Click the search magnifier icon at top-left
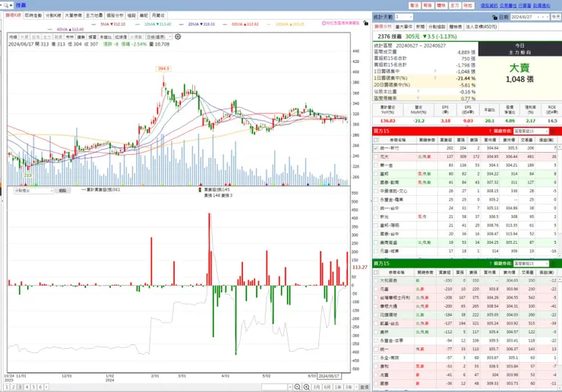The image size is (562, 392). click(x=6, y=5)
